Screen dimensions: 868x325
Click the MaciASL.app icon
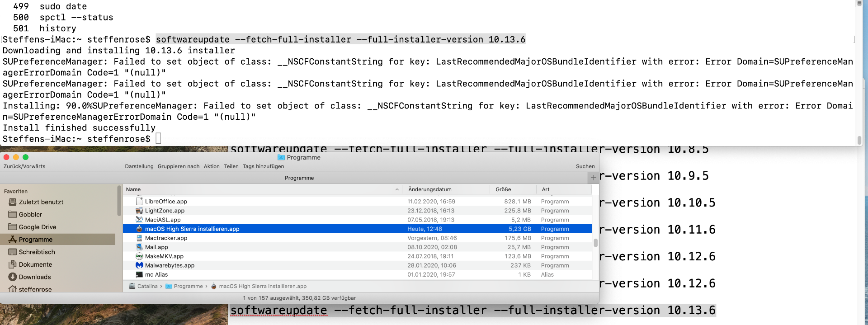(x=139, y=220)
